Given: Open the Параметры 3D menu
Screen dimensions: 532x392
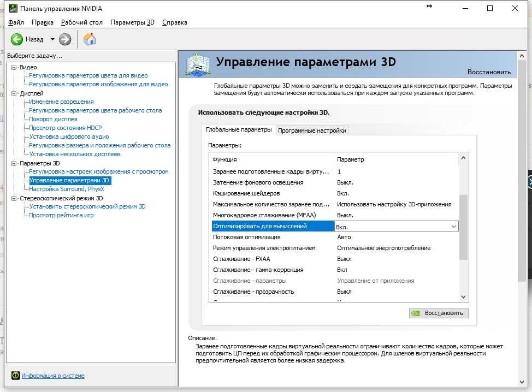Looking at the screenshot, I should pos(132,22).
